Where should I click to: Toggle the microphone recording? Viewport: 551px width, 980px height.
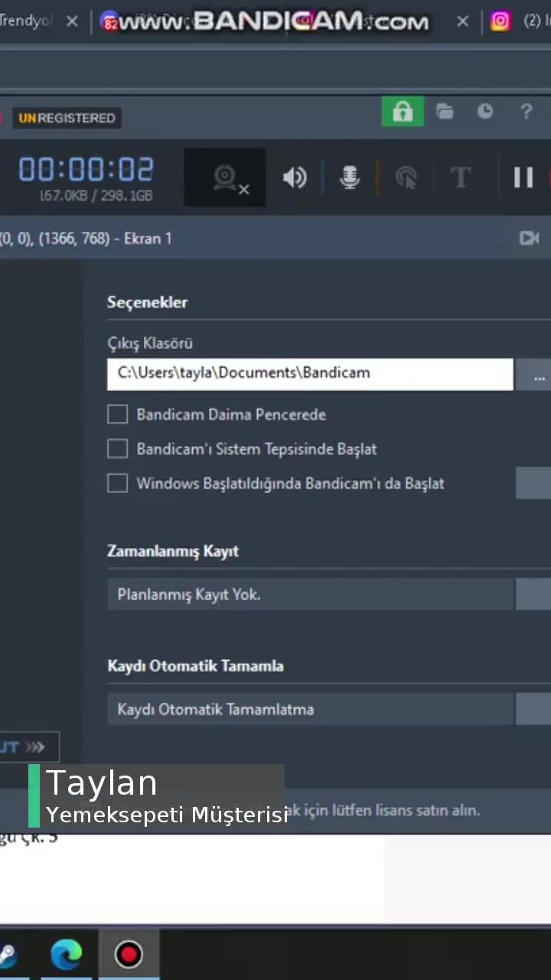pyautogui.click(x=350, y=177)
